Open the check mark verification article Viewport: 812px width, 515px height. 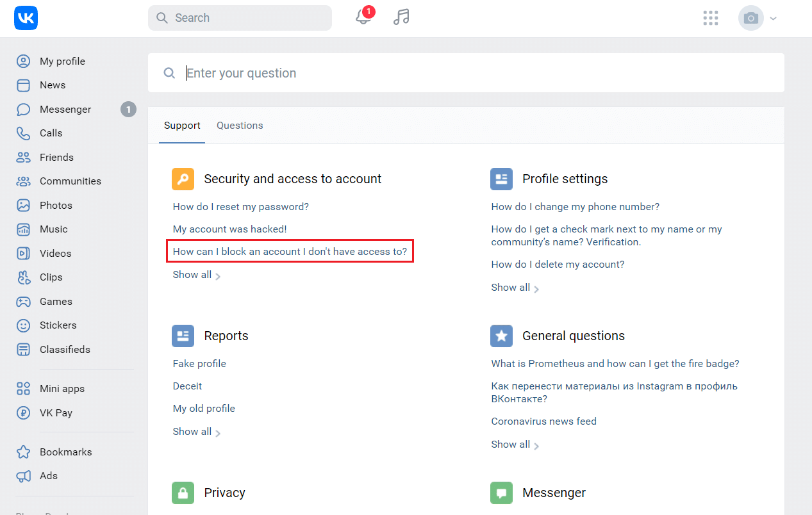[607, 236]
